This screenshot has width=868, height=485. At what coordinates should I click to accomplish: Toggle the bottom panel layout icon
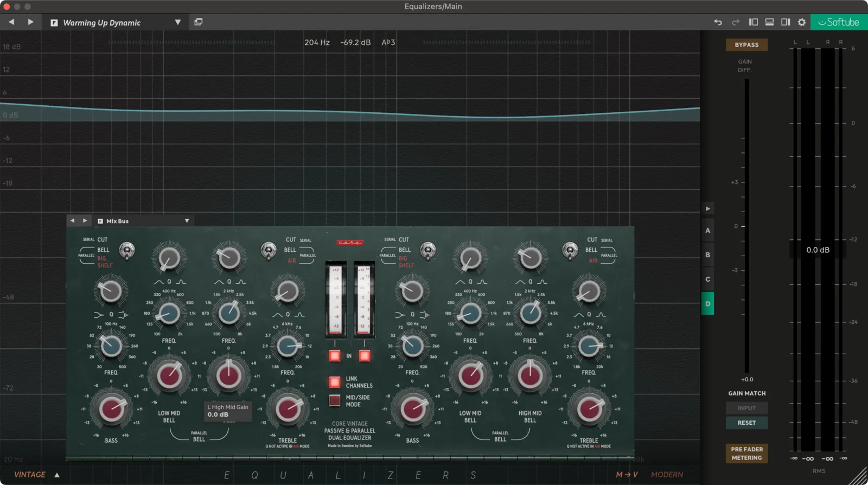(x=769, y=22)
